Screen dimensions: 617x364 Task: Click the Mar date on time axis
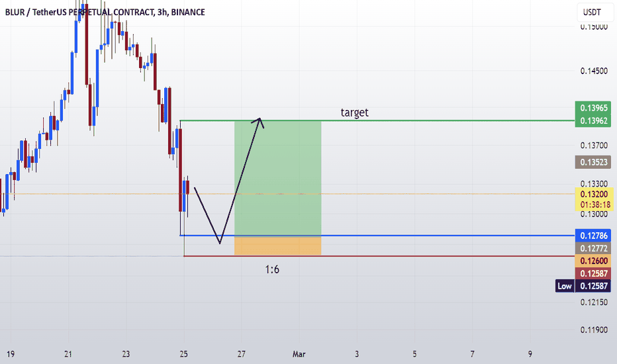point(299,354)
